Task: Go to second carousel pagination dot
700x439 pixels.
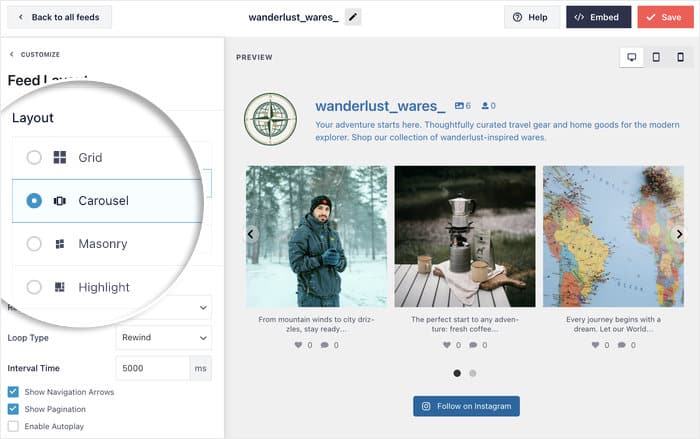Action: 473,373
